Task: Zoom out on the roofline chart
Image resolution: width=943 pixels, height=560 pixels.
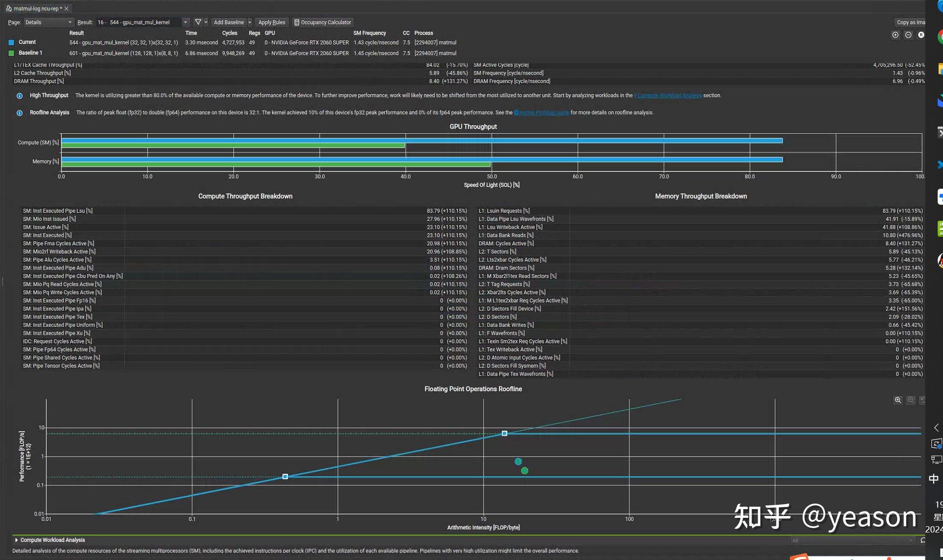Action: (911, 400)
